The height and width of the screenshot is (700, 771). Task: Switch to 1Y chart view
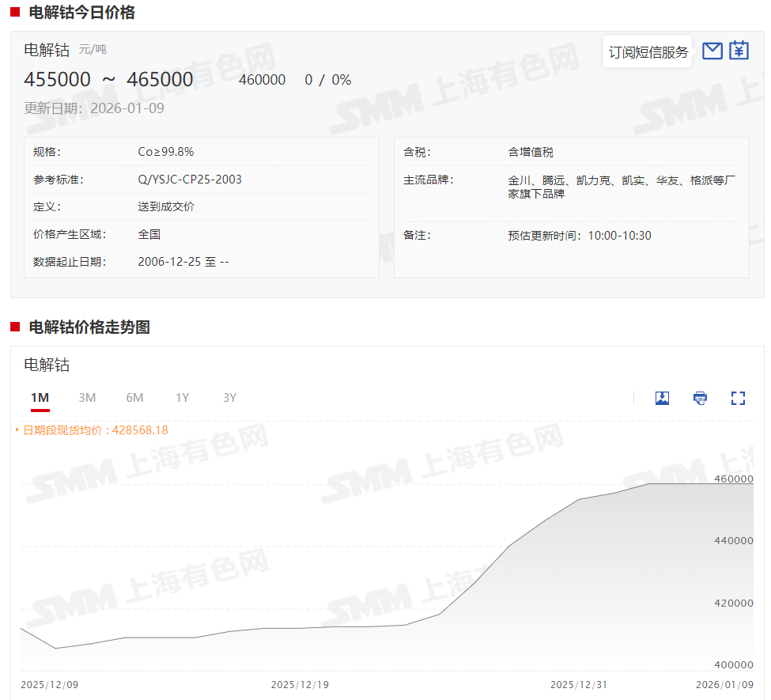pos(182,398)
